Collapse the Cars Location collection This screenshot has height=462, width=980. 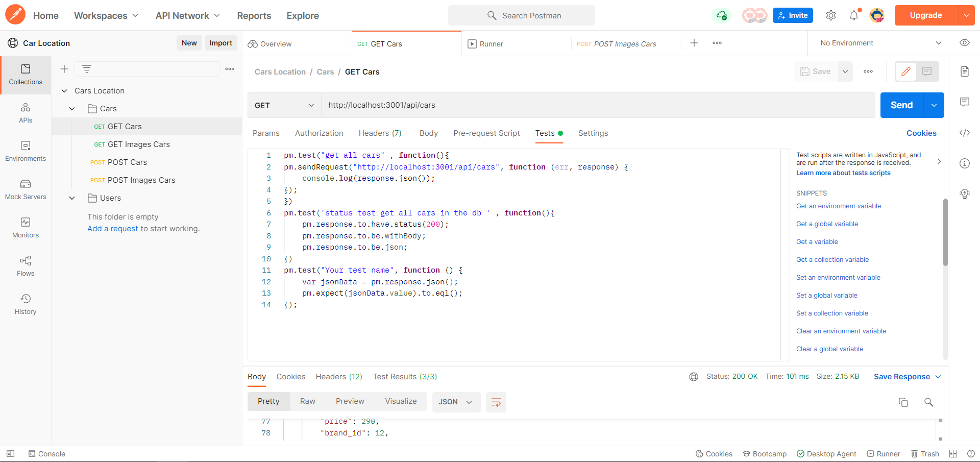64,91
